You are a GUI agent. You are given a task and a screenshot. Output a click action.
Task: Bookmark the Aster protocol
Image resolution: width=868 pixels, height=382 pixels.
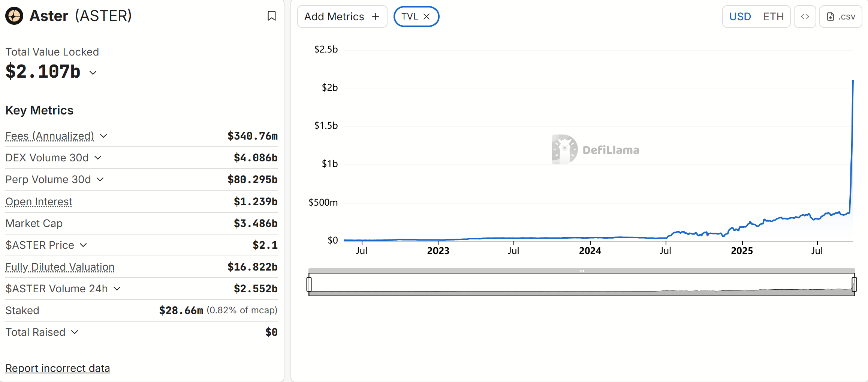(272, 16)
